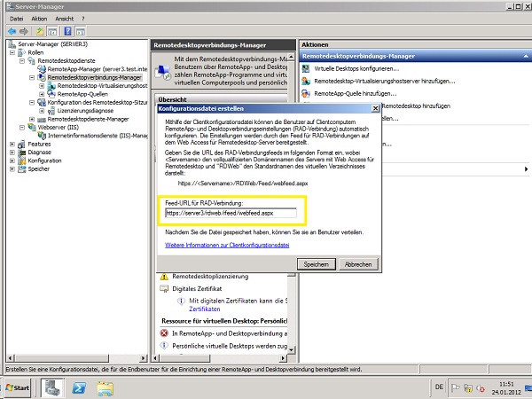Open Weitere Informationen zur Clientkonfigurationsdatei link
Viewport: 532px width, 399px height.
pyautogui.click(x=227, y=245)
